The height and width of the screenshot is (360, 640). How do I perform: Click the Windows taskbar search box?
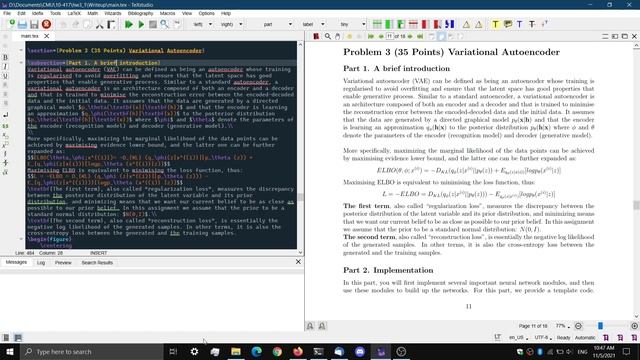click(91, 351)
